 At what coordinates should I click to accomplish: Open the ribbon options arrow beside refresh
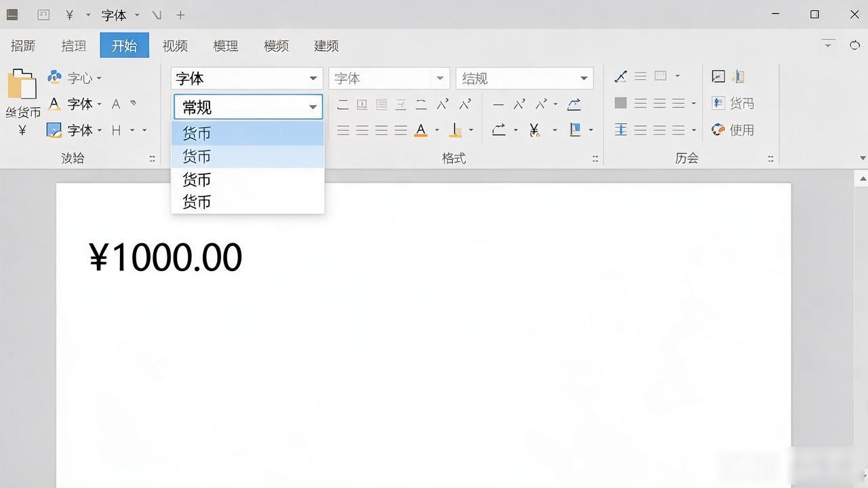[827, 45]
